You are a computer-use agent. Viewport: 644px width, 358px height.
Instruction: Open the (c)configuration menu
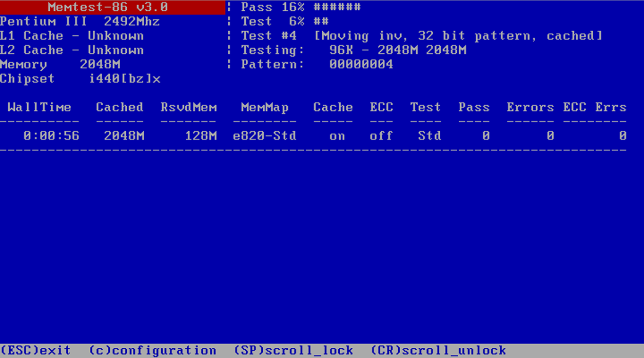click(152, 351)
